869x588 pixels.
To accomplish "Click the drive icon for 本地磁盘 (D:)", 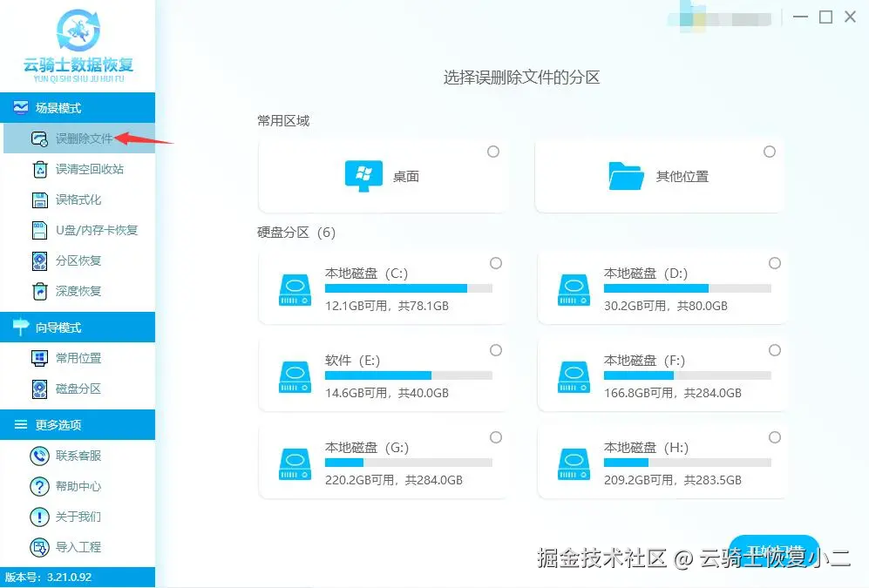I will 574,290.
